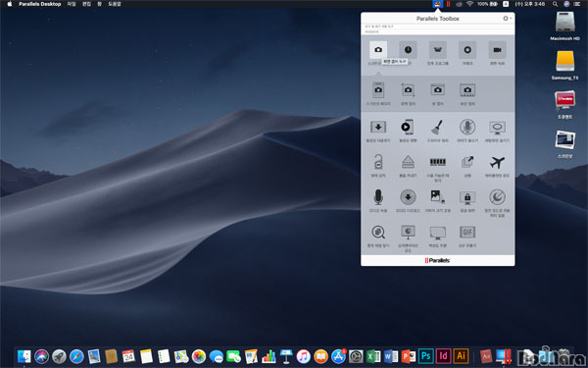Open the Parallels Desktop application menu
This screenshot has height=368, width=588.
40,4
